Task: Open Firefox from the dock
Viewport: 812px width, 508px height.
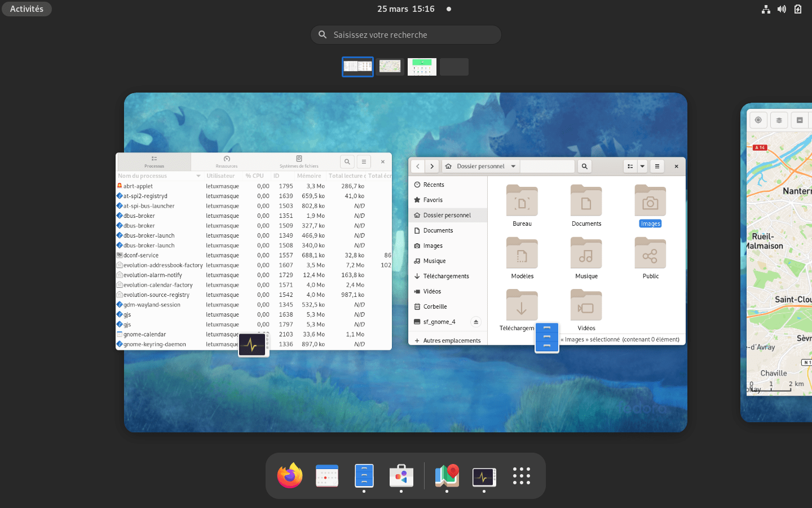Action: point(290,476)
